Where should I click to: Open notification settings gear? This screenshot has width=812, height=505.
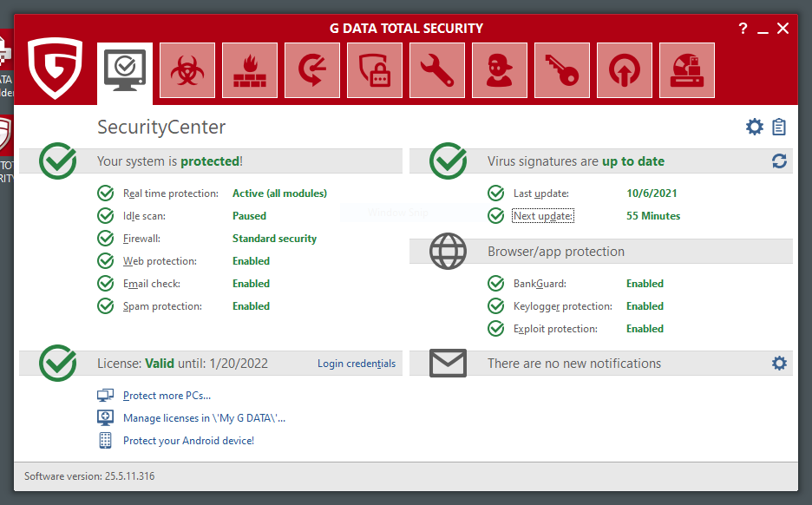pyautogui.click(x=779, y=364)
